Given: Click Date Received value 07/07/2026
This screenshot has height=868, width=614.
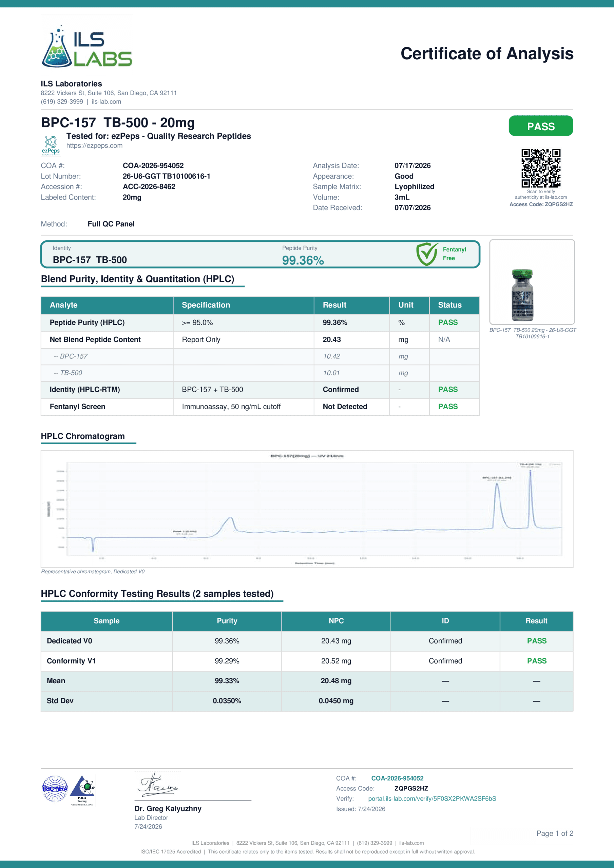Looking at the screenshot, I should [412, 208].
